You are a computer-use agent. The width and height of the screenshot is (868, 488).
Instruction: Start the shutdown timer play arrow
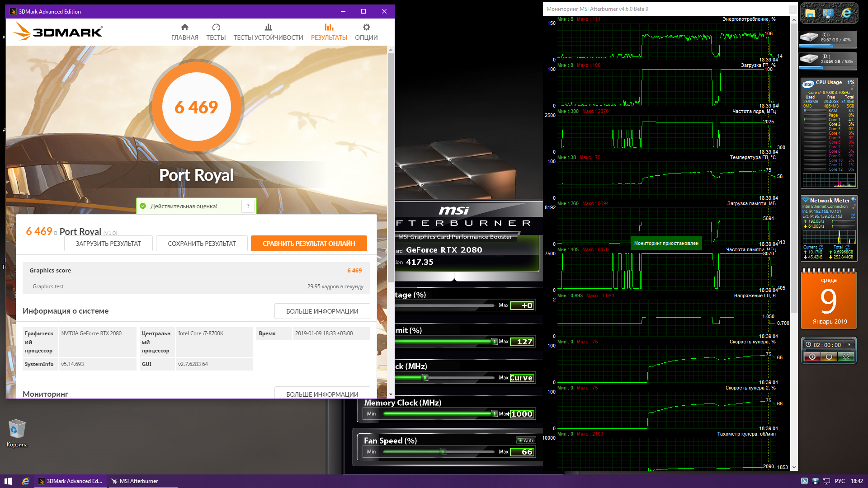pyautogui.click(x=849, y=345)
